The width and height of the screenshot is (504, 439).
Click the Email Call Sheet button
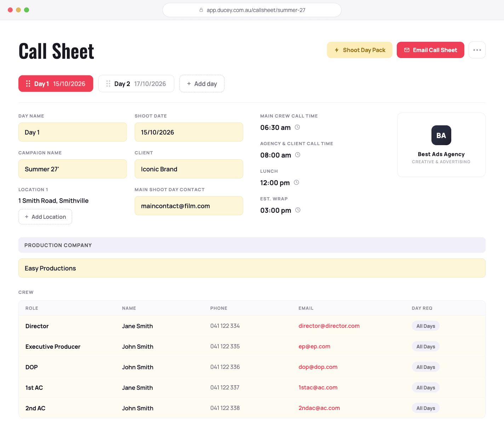(430, 50)
